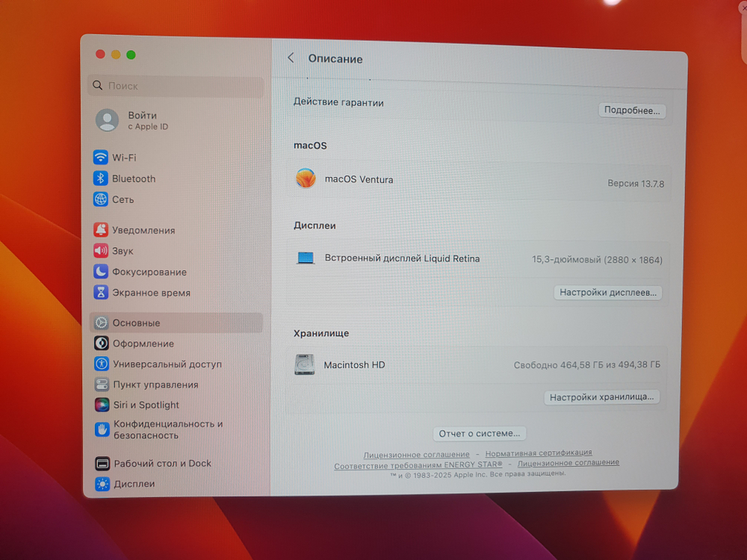Screen dimensions: 747x560
Task: Open Нормативная сертификация link
Action: tap(539, 453)
